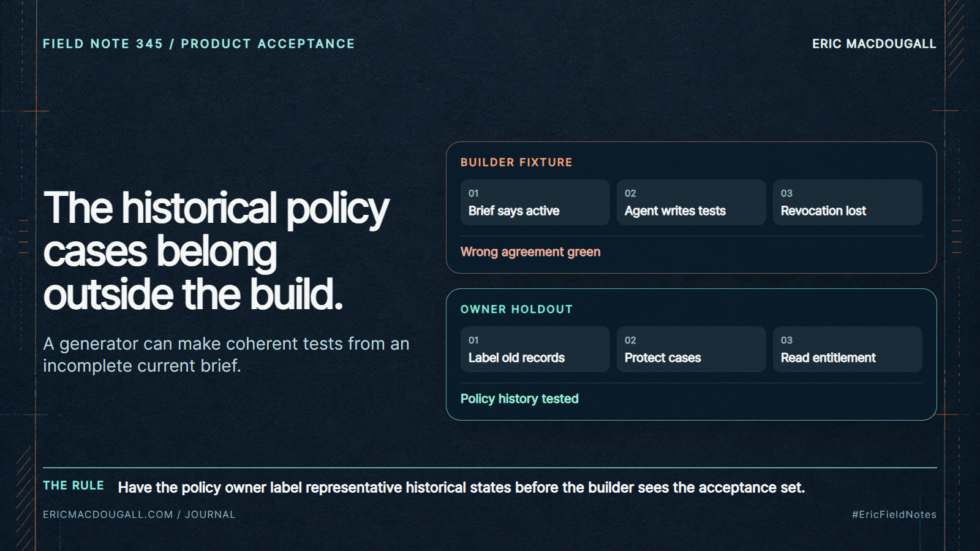Image resolution: width=980 pixels, height=551 pixels.
Task: Click the 'OWNER HOLDOUT' panel heading
Action: (516, 309)
